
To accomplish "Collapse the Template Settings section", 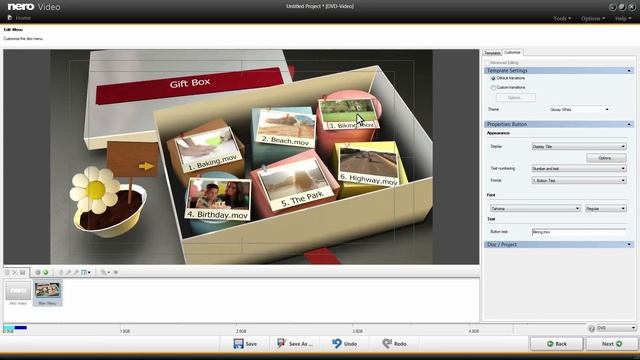I will pos(629,71).
